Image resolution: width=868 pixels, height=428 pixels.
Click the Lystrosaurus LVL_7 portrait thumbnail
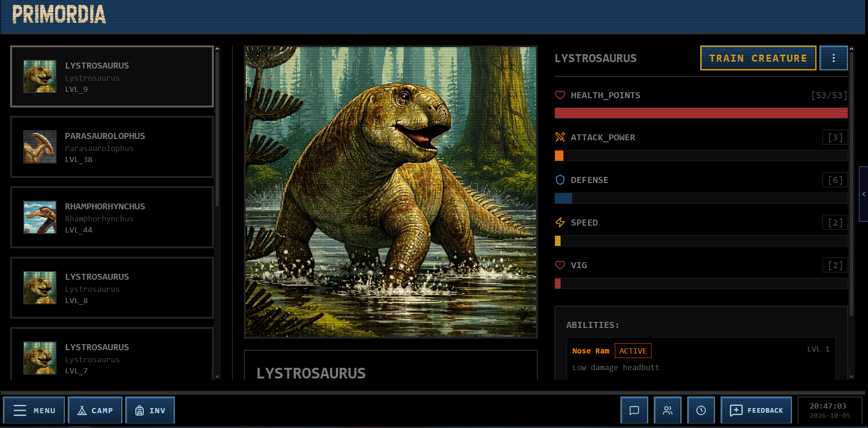click(40, 358)
